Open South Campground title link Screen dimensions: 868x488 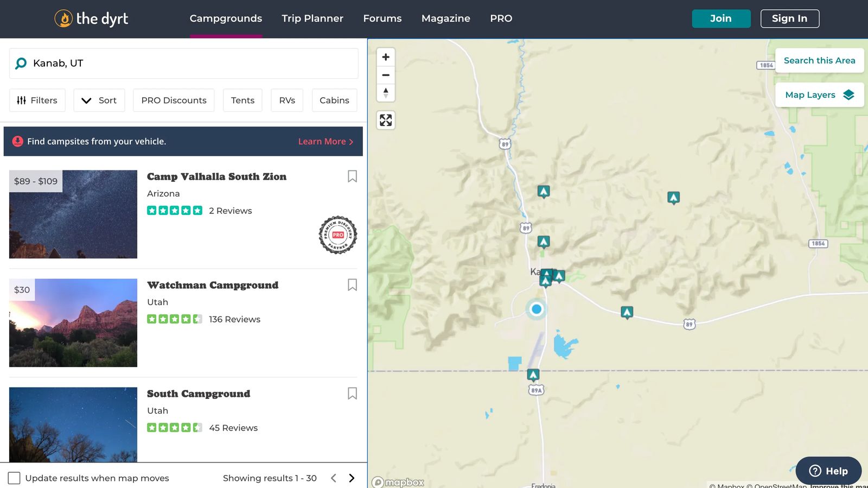199,394
